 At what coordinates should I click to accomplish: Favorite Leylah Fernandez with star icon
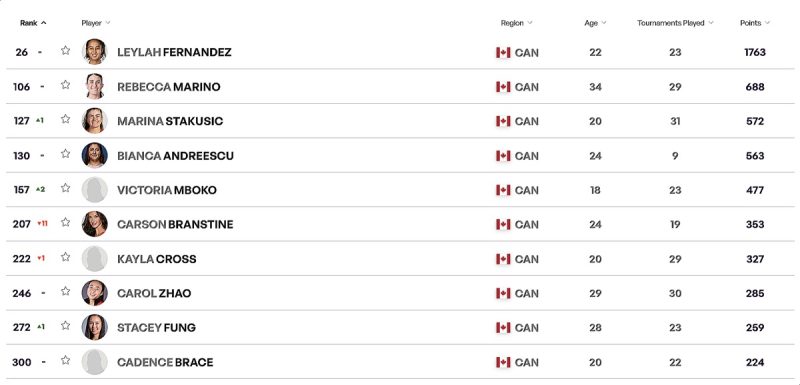point(65,50)
